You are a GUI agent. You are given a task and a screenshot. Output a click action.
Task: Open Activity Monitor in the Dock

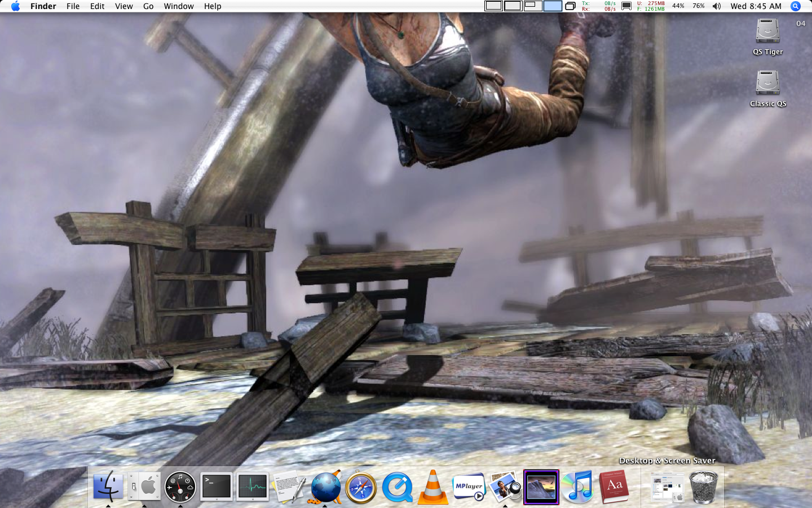[252, 487]
